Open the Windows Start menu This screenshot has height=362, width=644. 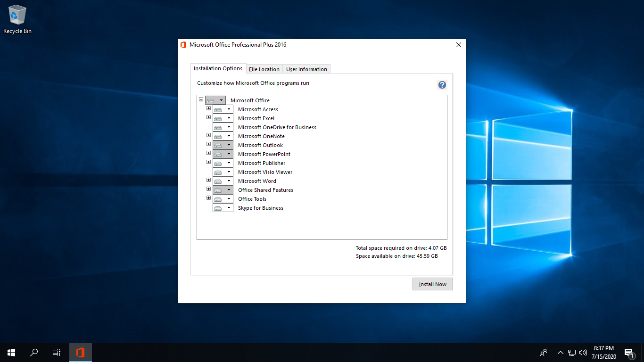click(11, 353)
